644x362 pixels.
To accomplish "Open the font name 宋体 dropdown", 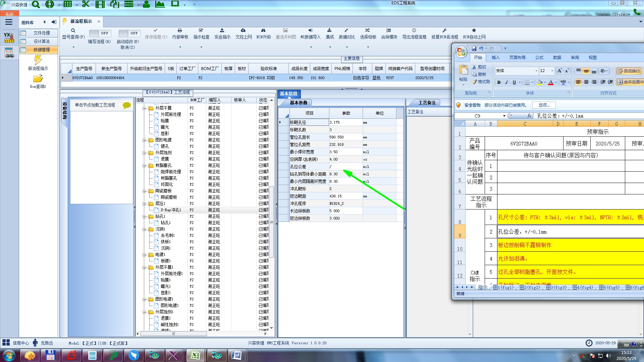I will [x=536, y=71].
